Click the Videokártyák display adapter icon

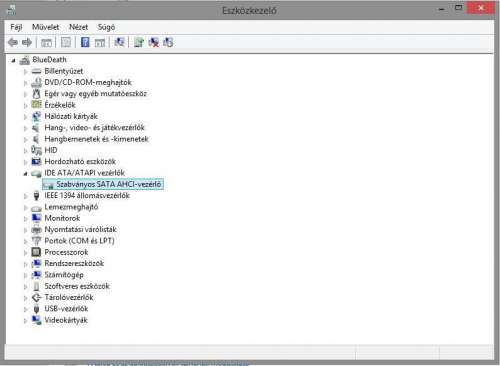(36, 320)
